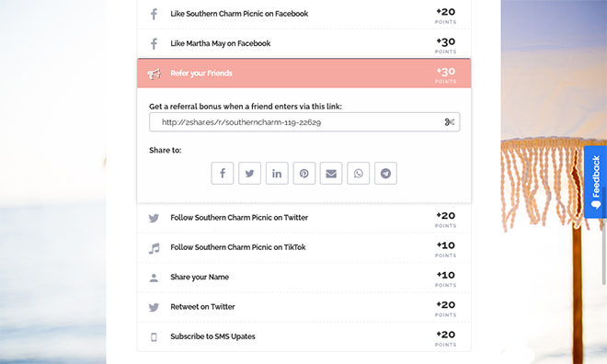Collapse the Refer your Friends section
The height and width of the screenshot is (364, 607).
[303, 74]
